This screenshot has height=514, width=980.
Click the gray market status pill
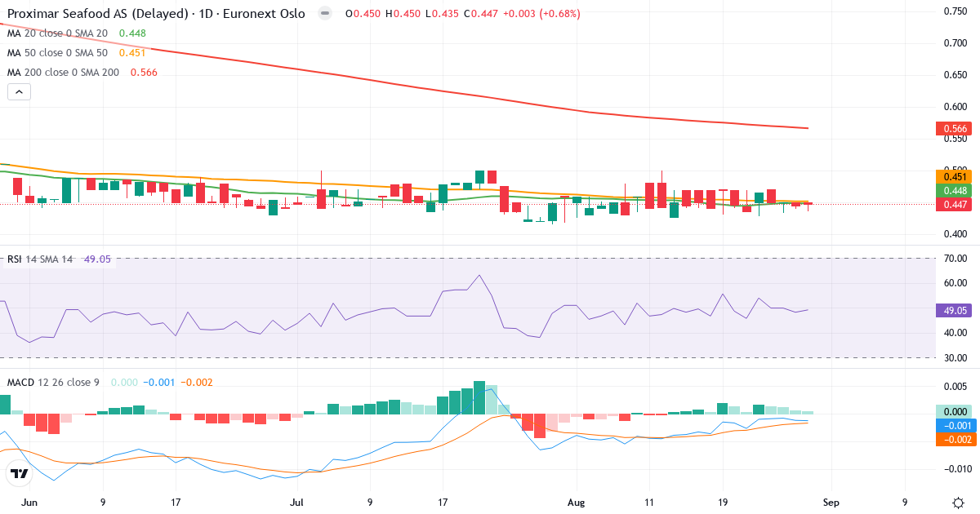(325, 14)
